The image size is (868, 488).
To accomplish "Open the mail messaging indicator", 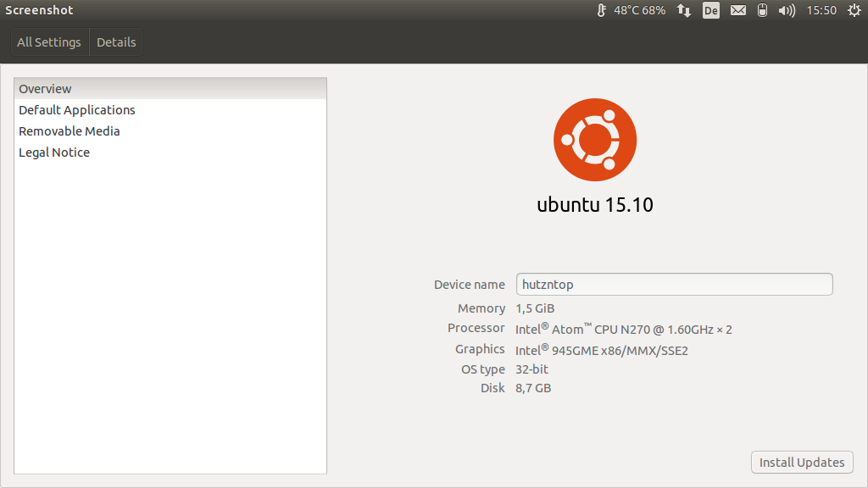I will pyautogui.click(x=738, y=10).
